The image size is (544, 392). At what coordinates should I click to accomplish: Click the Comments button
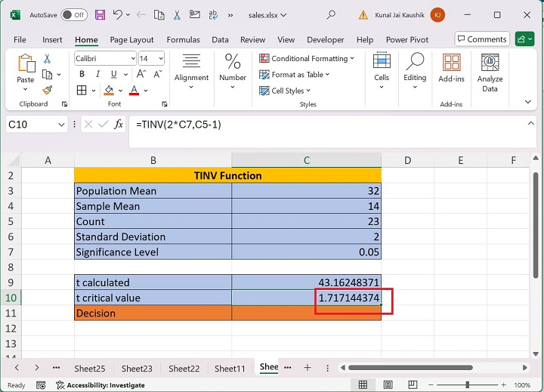(481, 39)
